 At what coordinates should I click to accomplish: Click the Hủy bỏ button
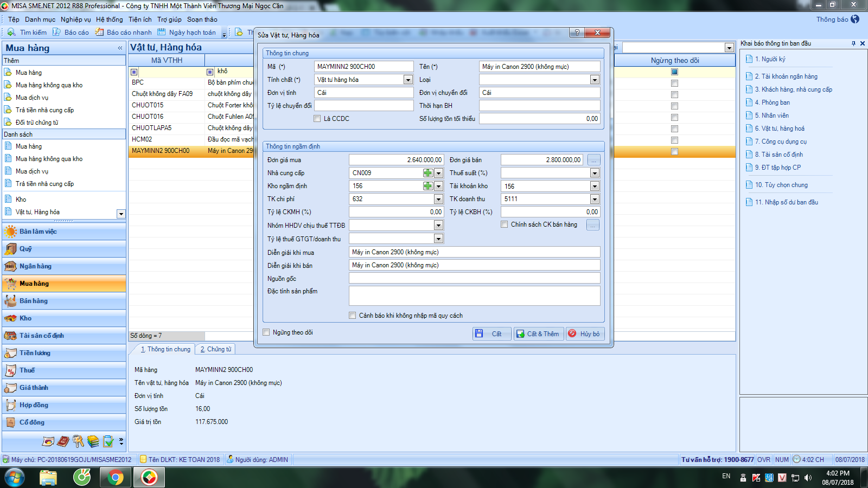click(585, 333)
